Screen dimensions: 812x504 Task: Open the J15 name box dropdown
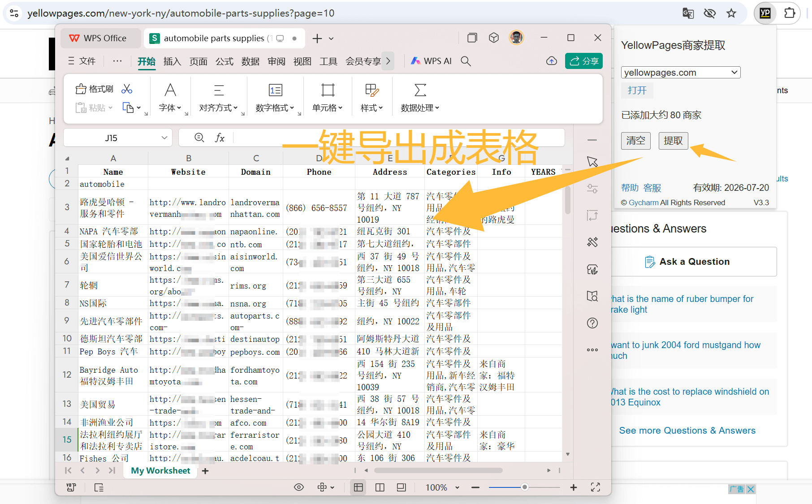[164, 138]
